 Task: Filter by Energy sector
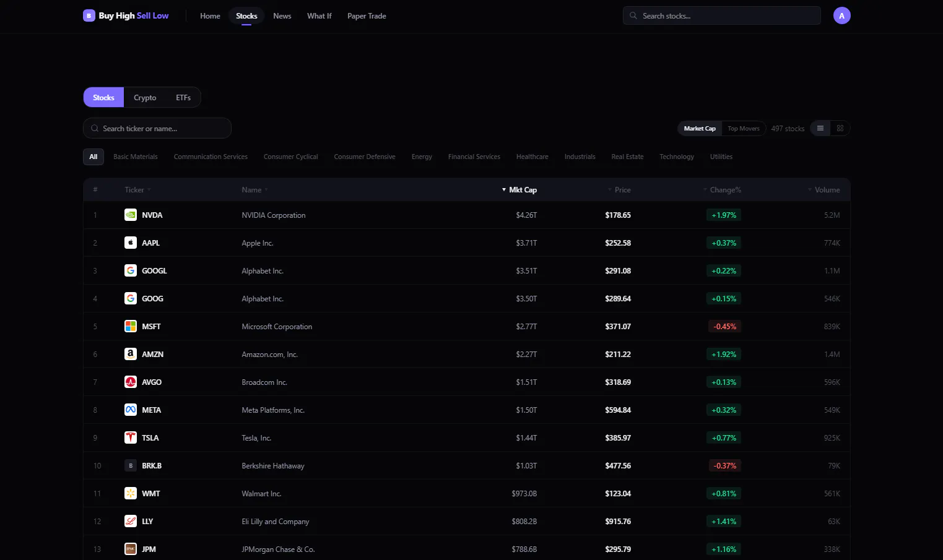(422, 157)
